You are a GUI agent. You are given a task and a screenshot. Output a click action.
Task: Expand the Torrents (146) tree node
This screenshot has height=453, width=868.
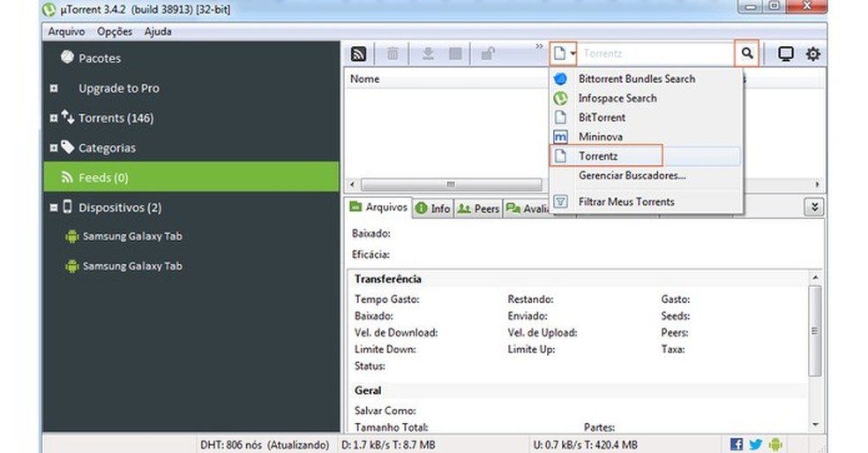54,118
